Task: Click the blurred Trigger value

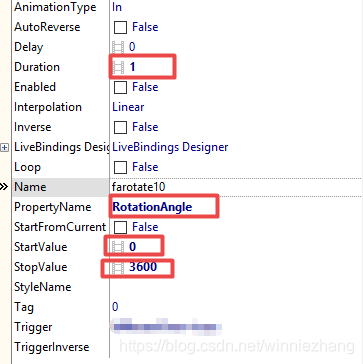Action: tap(167, 327)
